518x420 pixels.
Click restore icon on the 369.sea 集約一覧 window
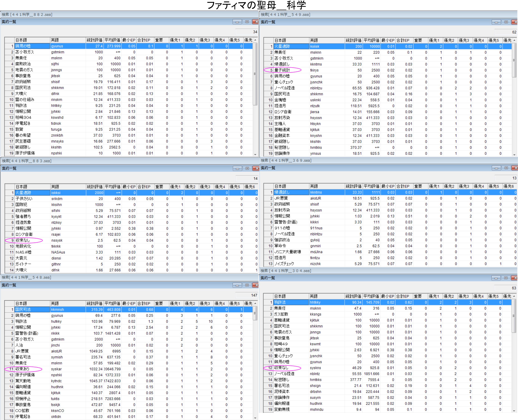(506, 168)
